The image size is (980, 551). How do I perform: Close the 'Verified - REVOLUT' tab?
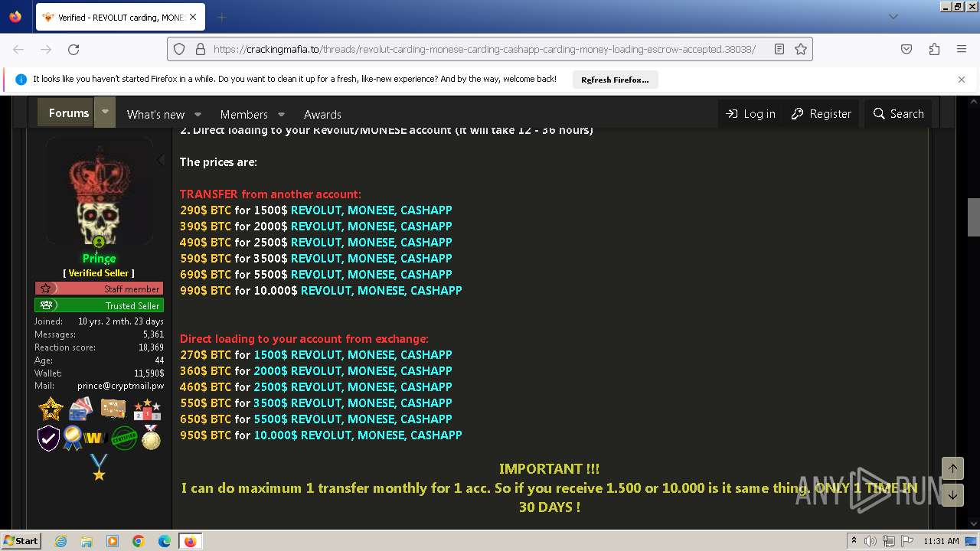click(x=193, y=17)
